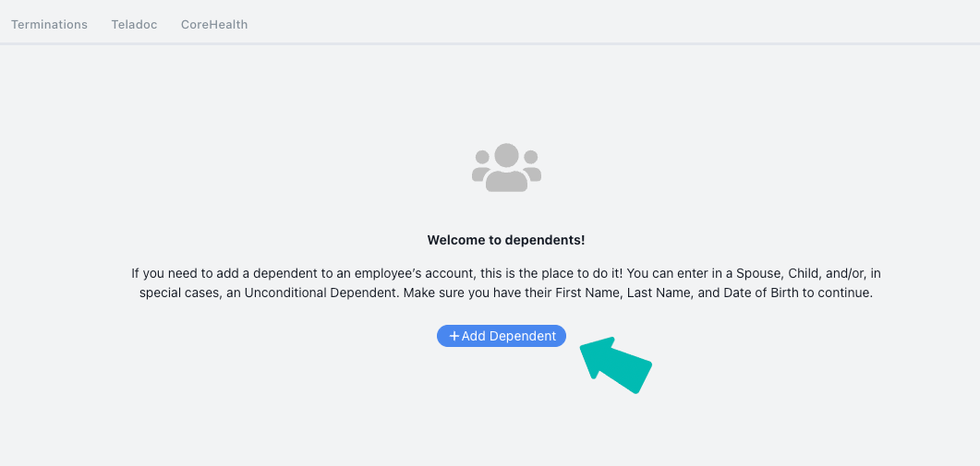Select the left small person in the group icon
The height and width of the screenshot is (466, 980).
click(x=481, y=165)
